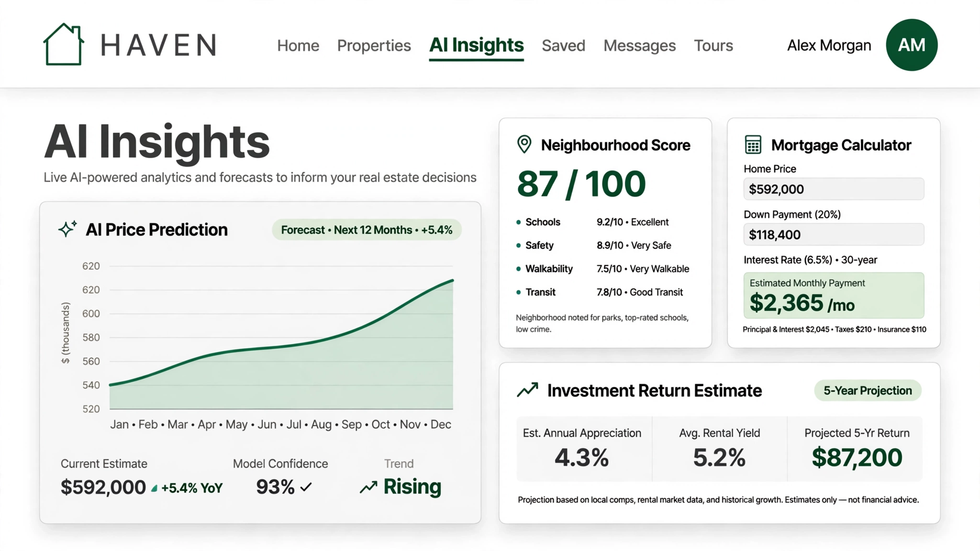This screenshot has height=551, width=980.
Task: Click the rising arrow icon next to Rising
Action: click(368, 487)
